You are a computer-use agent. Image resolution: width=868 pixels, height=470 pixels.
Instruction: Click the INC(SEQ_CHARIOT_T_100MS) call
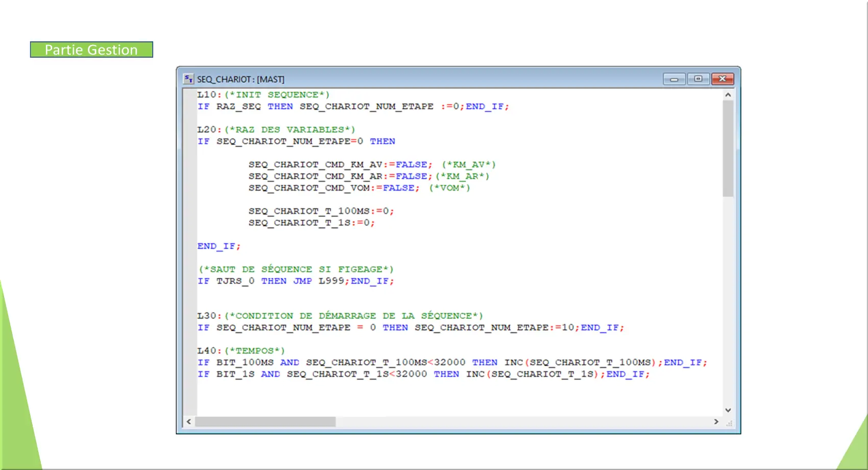[x=581, y=362]
